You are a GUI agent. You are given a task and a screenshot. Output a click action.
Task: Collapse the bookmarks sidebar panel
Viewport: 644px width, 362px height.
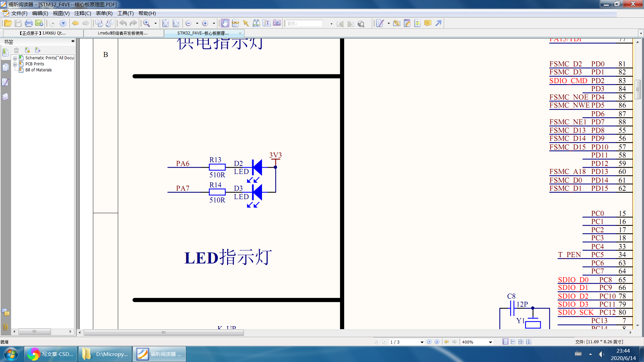pyautogui.click(x=72, y=41)
